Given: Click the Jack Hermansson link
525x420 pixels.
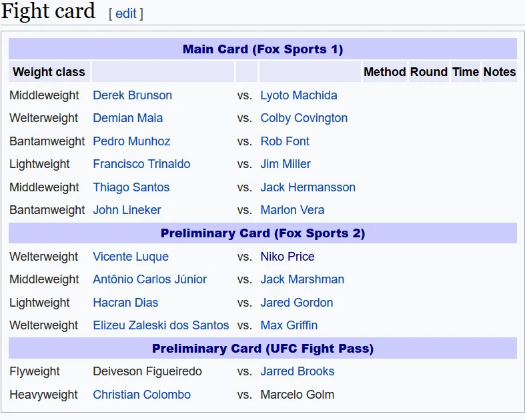Looking at the screenshot, I should tap(308, 187).
